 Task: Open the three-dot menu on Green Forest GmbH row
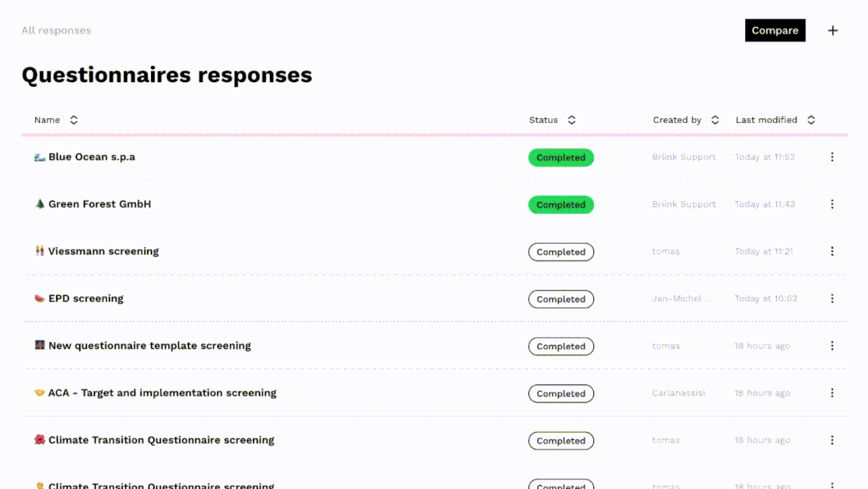pyautogui.click(x=832, y=203)
